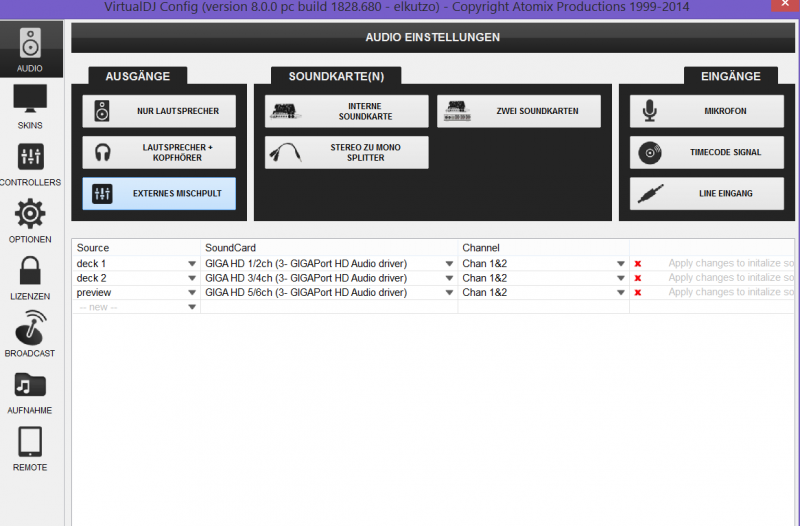Open the Skins section
Viewport: 800px width, 526px height.
tap(30, 107)
